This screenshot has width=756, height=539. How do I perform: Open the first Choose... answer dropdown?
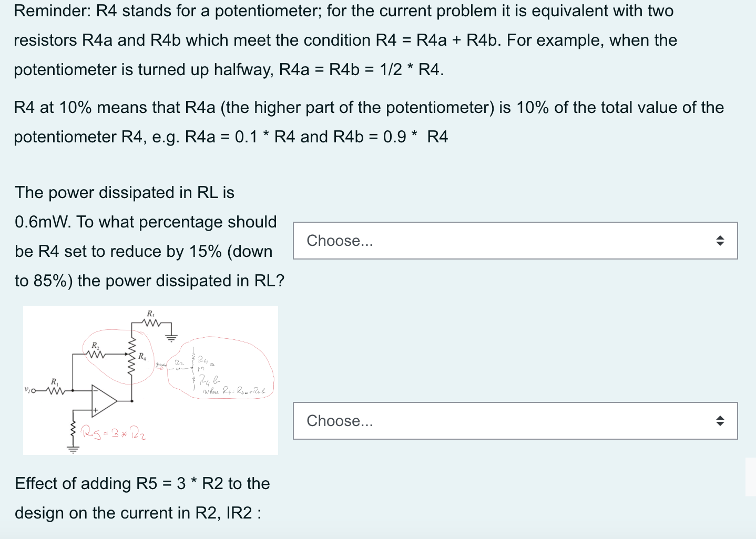515,240
